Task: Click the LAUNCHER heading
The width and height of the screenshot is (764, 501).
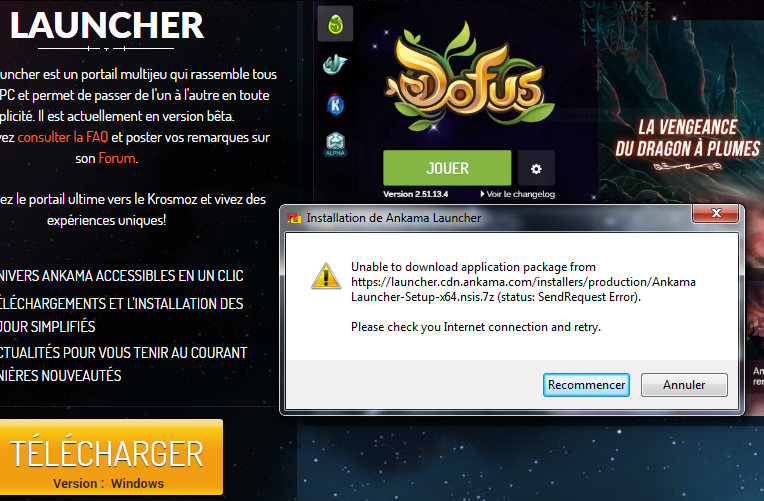Action: [107, 26]
